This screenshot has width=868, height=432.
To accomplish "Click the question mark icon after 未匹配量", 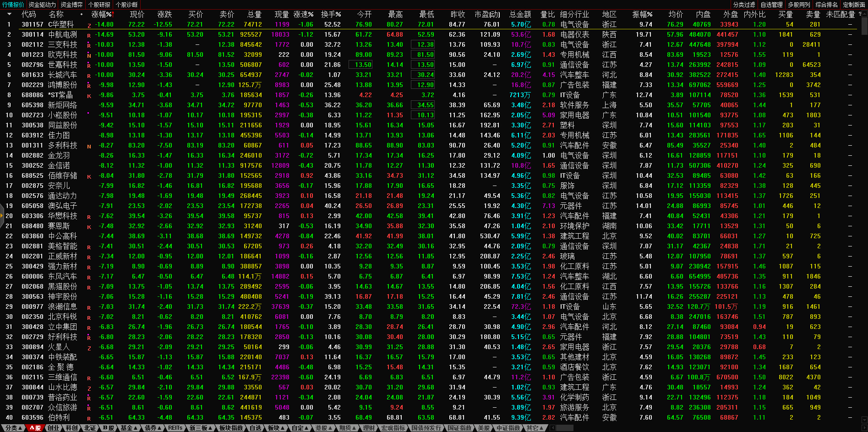I will pos(860,14).
